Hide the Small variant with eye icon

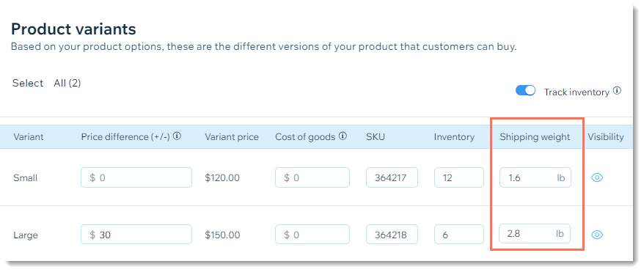tap(597, 177)
